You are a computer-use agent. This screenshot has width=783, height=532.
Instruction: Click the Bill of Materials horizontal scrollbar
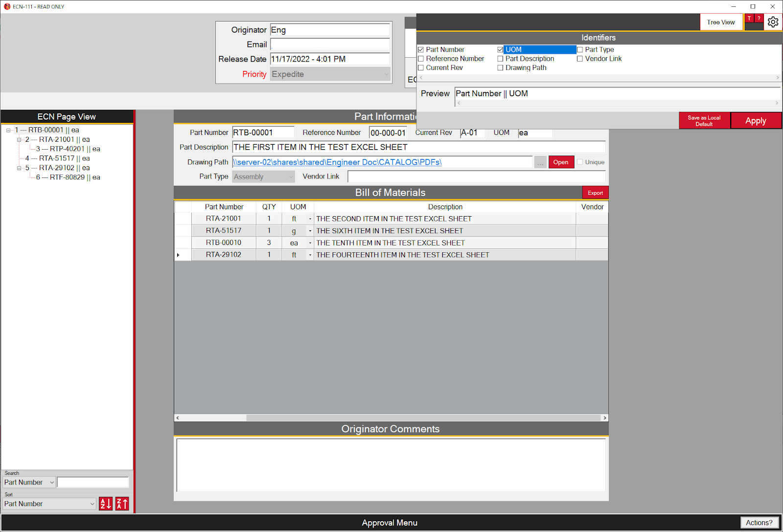pyautogui.click(x=391, y=418)
